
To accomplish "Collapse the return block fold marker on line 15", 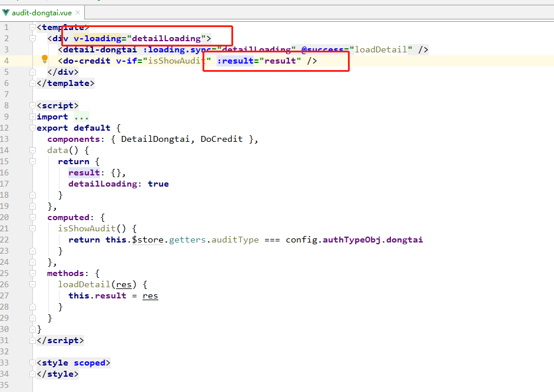I will 32,161.
